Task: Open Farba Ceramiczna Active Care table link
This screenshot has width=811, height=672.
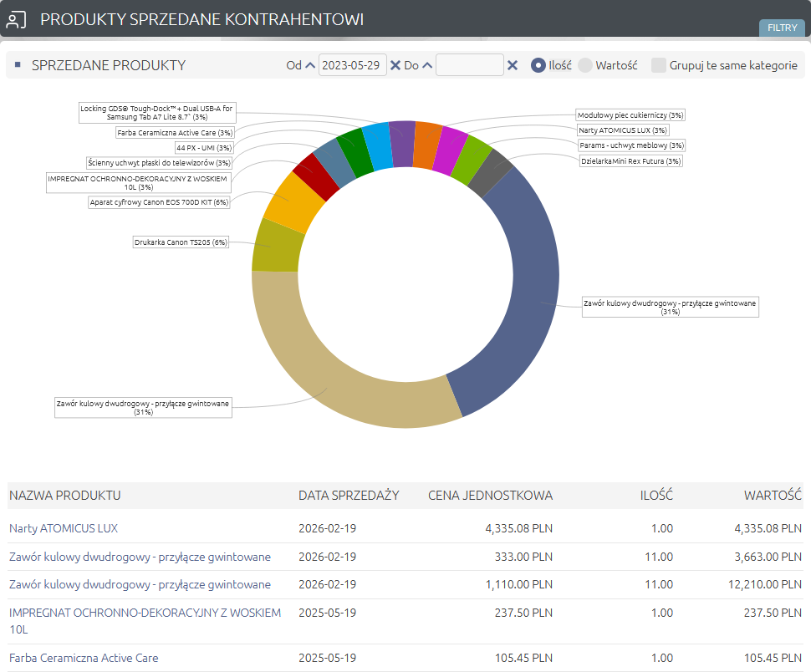Action: [x=84, y=658]
